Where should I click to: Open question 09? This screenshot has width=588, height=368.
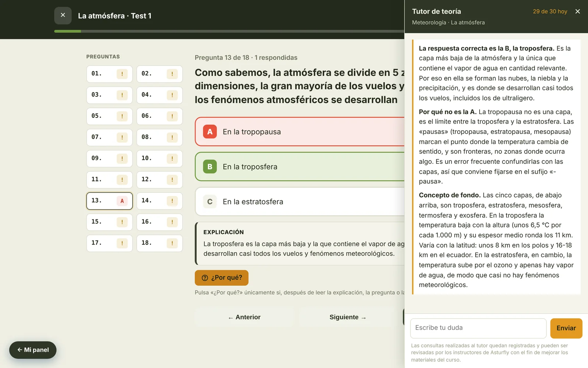click(x=110, y=159)
